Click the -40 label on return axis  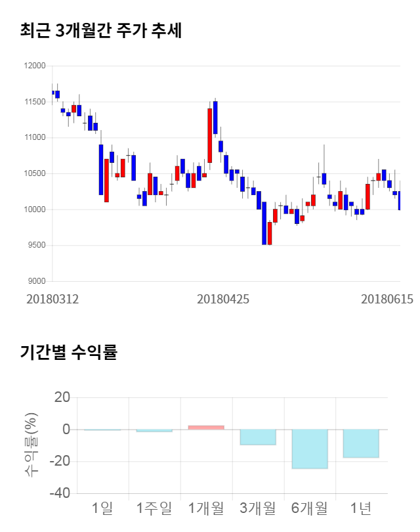coord(61,493)
